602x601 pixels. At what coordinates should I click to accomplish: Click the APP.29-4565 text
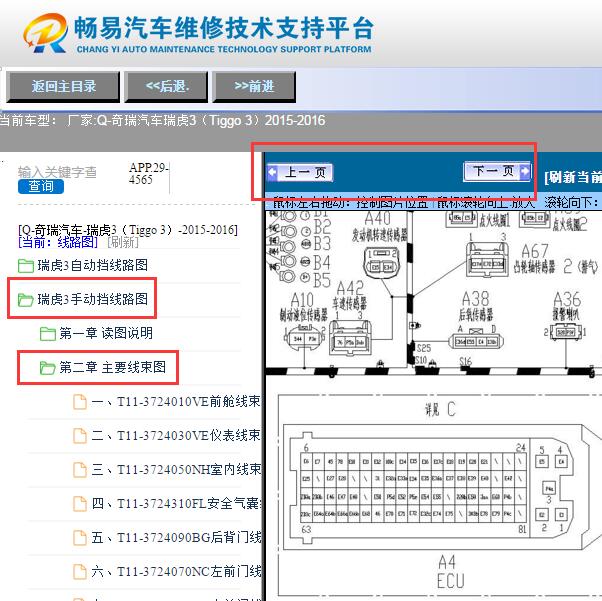(x=149, y=174)
